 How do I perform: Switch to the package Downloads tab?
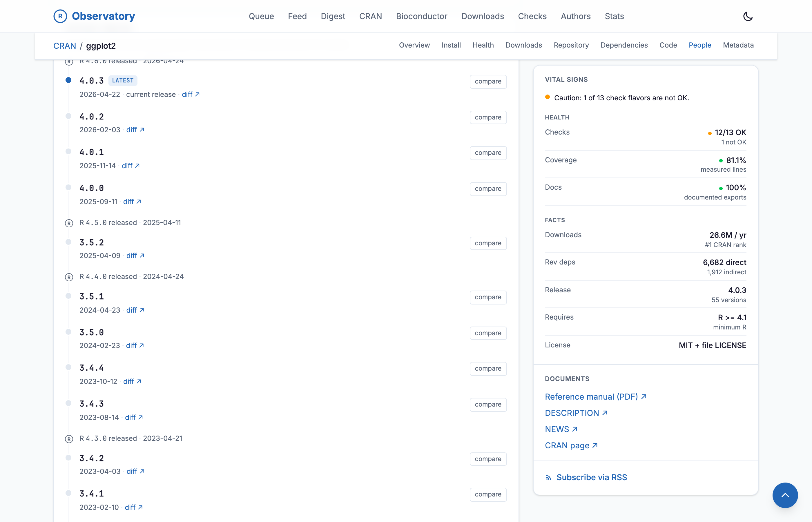[524, 45]
